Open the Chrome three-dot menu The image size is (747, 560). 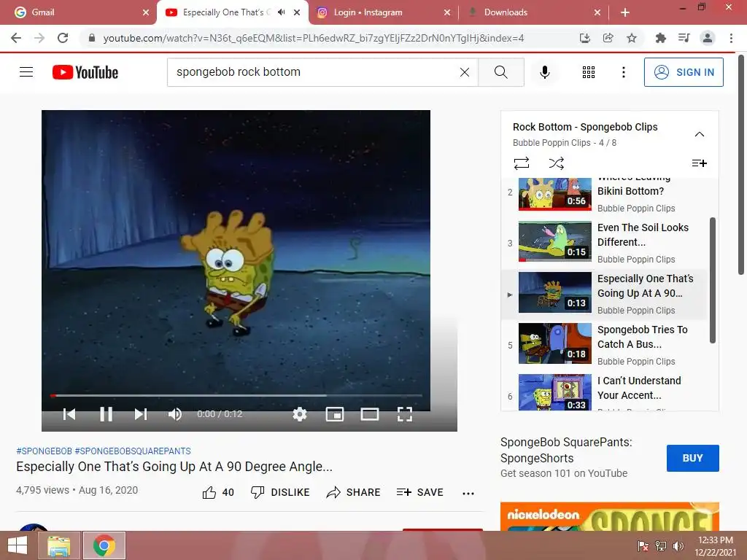(x=731, y=38)
